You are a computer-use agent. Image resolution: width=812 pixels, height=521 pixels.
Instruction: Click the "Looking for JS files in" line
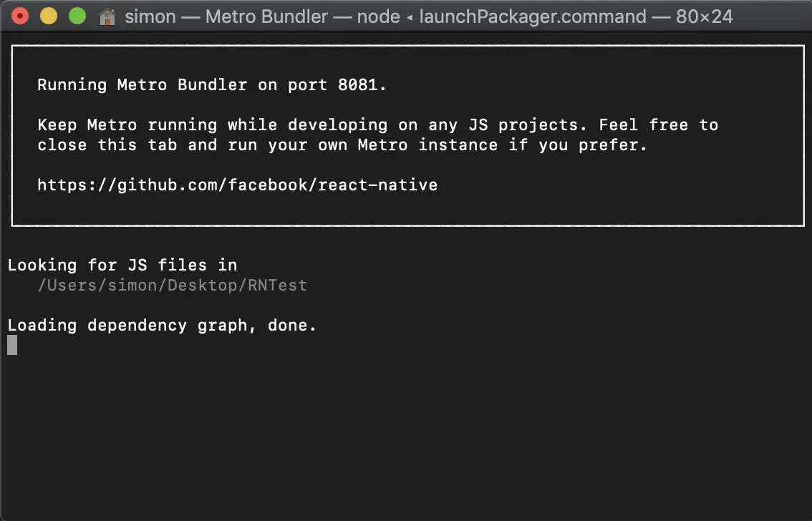[x=122, y=266]
